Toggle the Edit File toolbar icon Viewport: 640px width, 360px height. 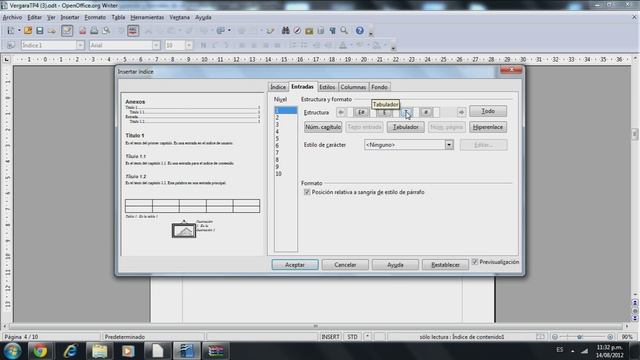[x=67, y=31]
